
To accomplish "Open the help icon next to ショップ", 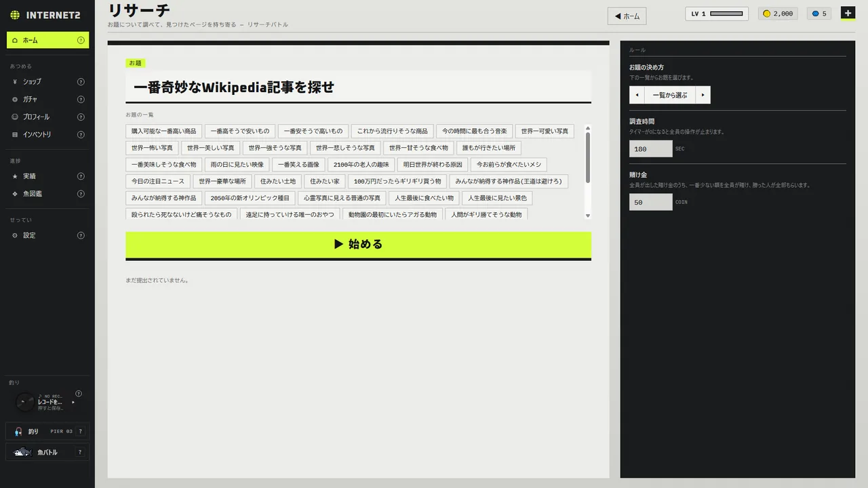I will point(81,81).
